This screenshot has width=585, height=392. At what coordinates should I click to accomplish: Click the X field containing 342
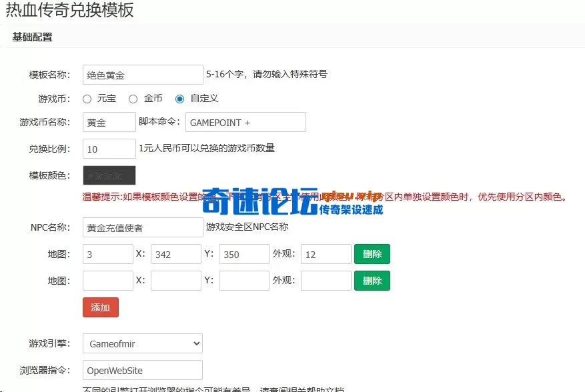(175, 254)
